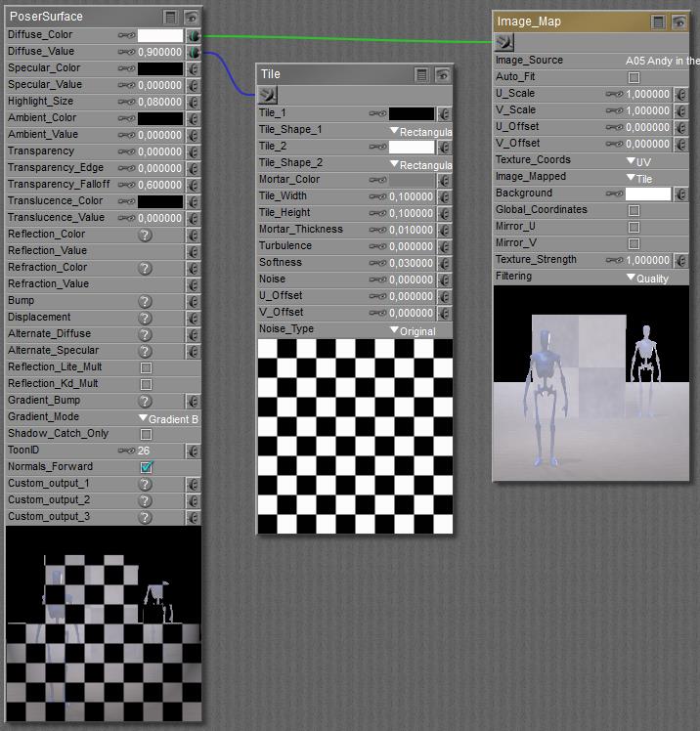Click ToonID input connector plug
This screenshot has width=700, height=731.
(194, 451)
